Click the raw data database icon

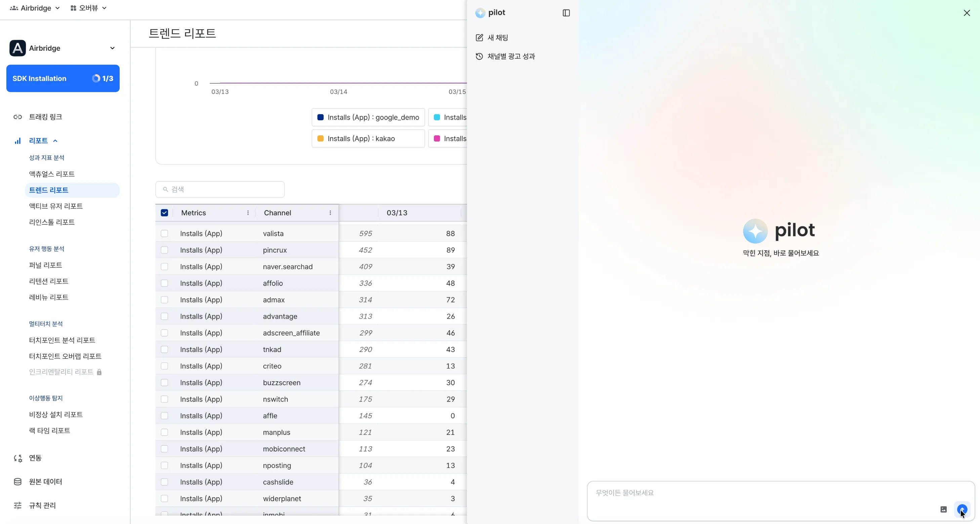tap(17, 482)
